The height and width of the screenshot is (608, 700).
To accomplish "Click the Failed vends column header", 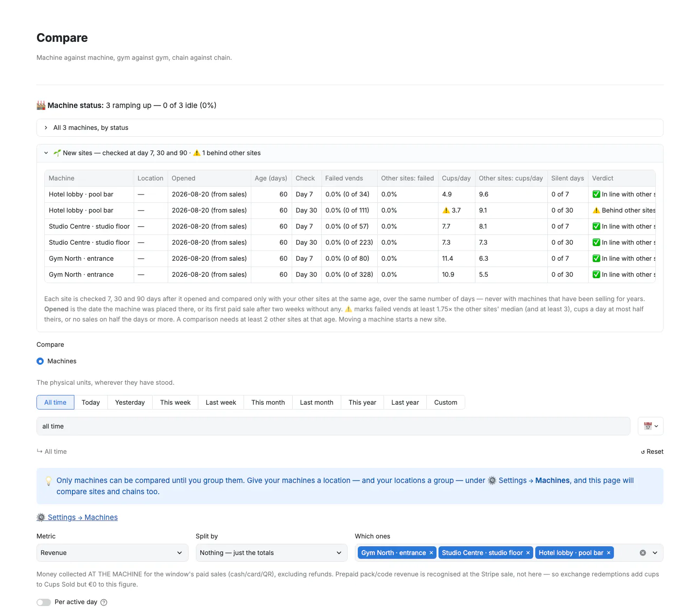I will coord(349,179).
